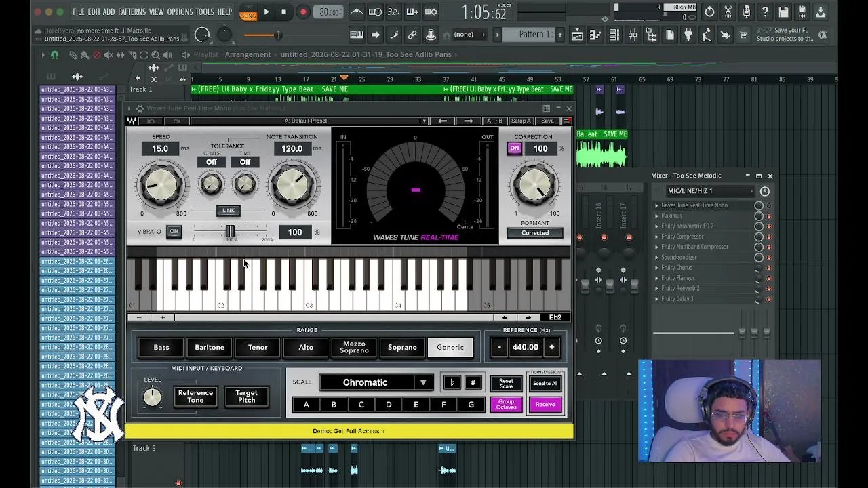The image size is (868, 488).
Task: Increase reference Hz with plus button
Action: (551, 347)
